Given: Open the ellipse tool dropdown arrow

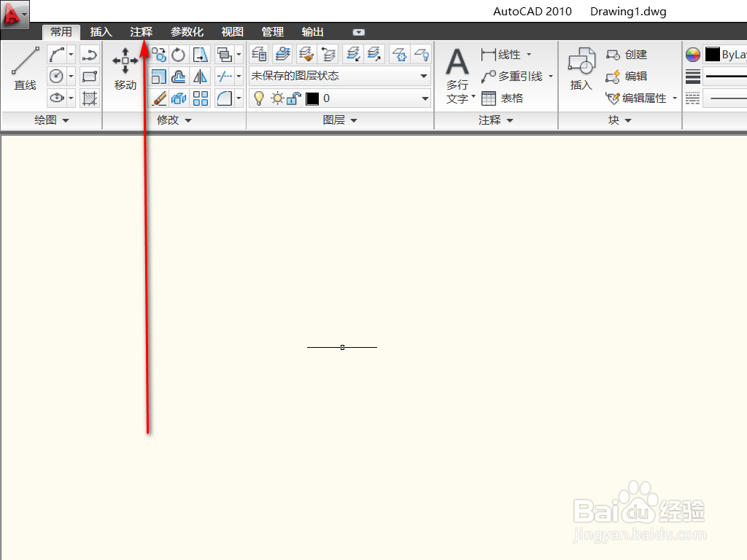Looking at the screenshot, I should click(x=71, y=98).
